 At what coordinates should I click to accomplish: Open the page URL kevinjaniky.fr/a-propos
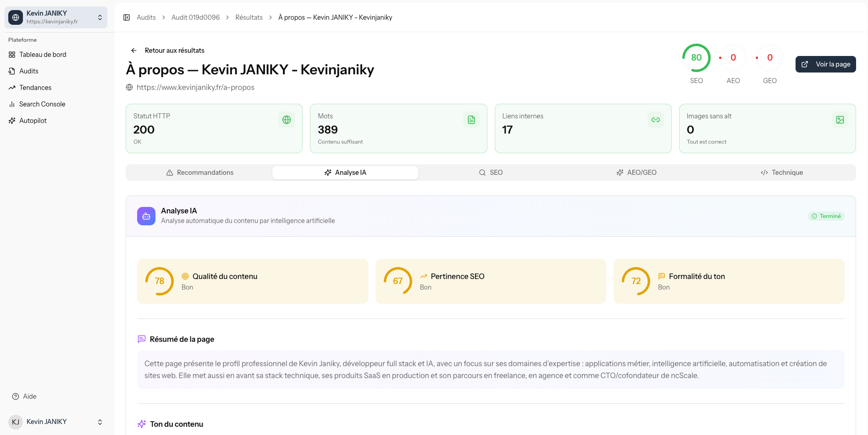(x=196, y=87)
